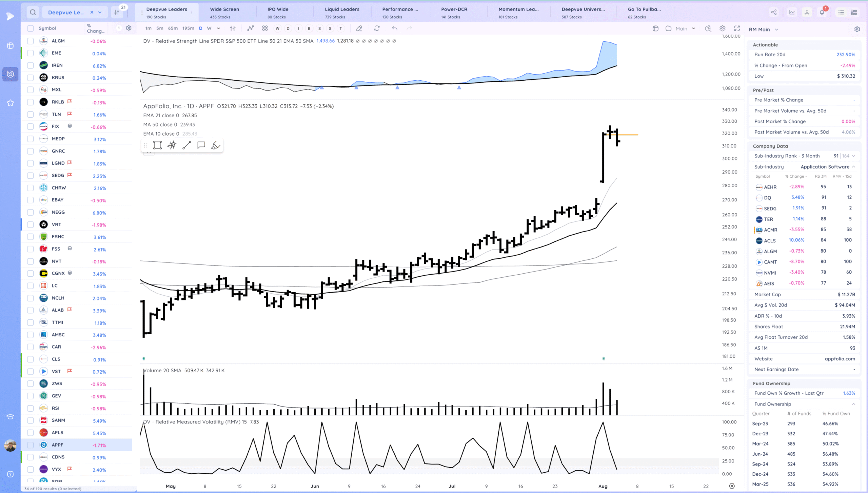Check the select-all checkbox beside Symbol
The height and width of the screenshot is (493, 868).
point(31,28)
